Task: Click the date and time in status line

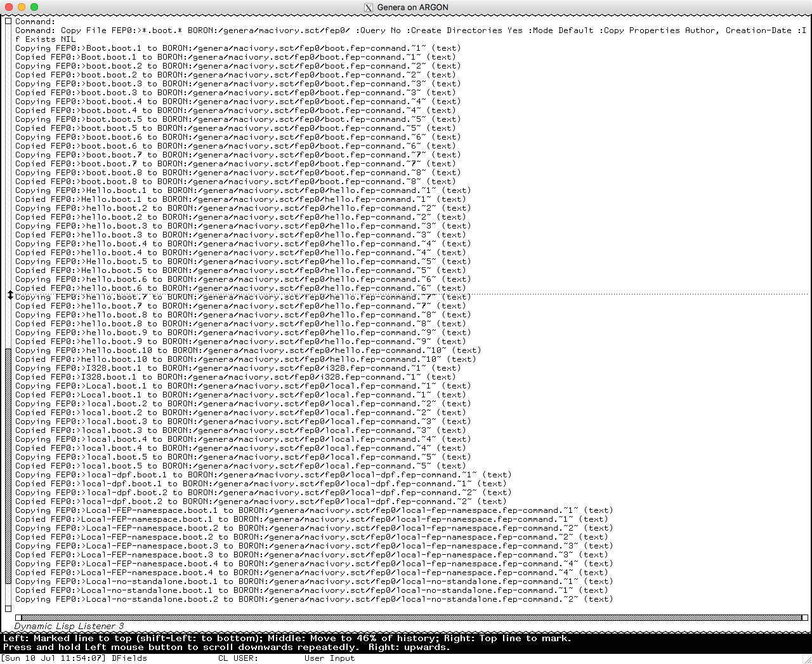Action: 55,658
